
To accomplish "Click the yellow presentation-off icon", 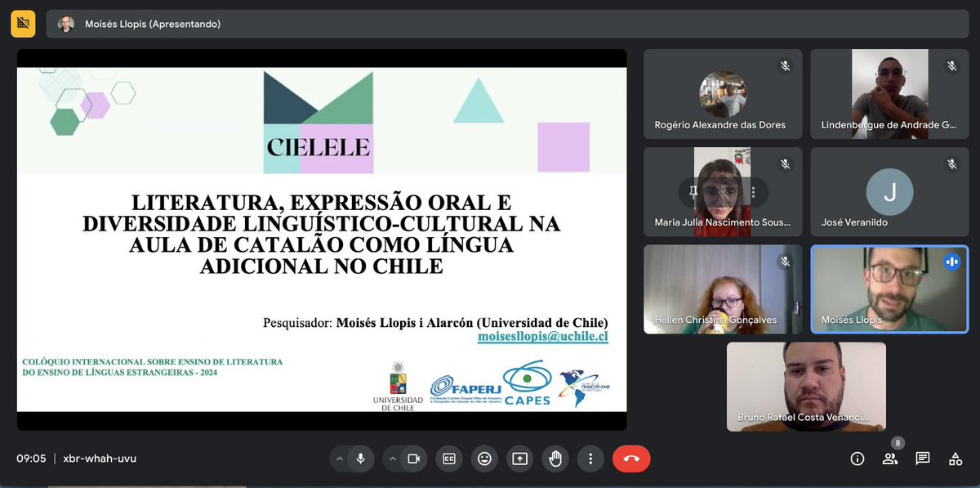I will tap(23, 24).
